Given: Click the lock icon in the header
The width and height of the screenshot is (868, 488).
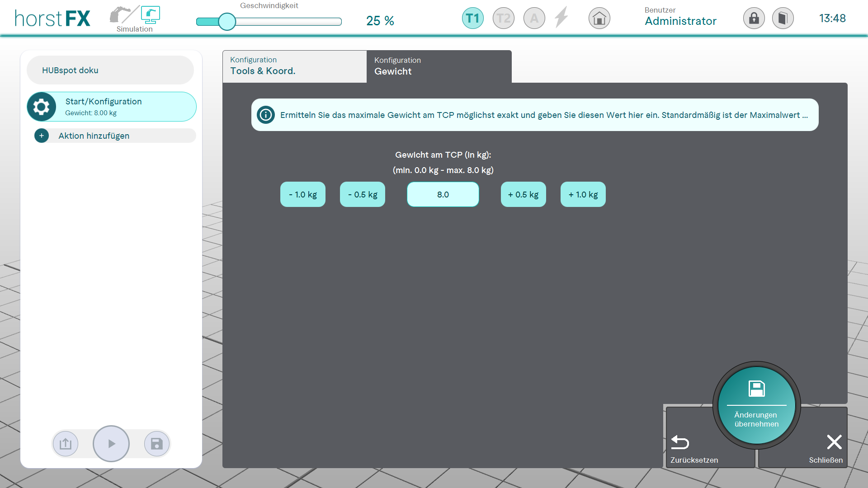Looking at the screenshot, I should click(x=754, y=19).
